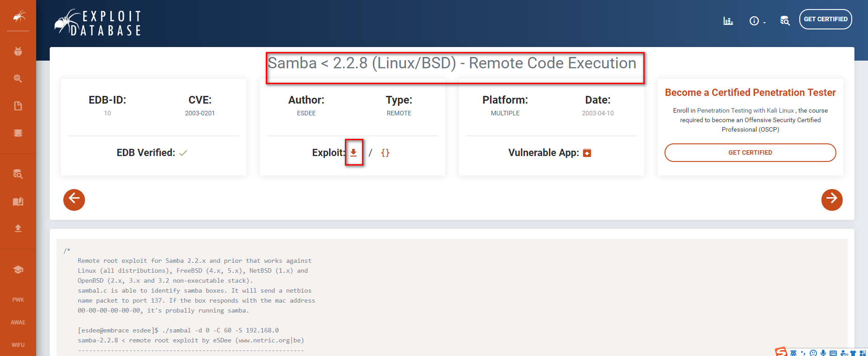Toggle the English/Chinese input mode indicator
Image resolution: width=868 pixels, height=356 pixels.
(x=793, y=353)
